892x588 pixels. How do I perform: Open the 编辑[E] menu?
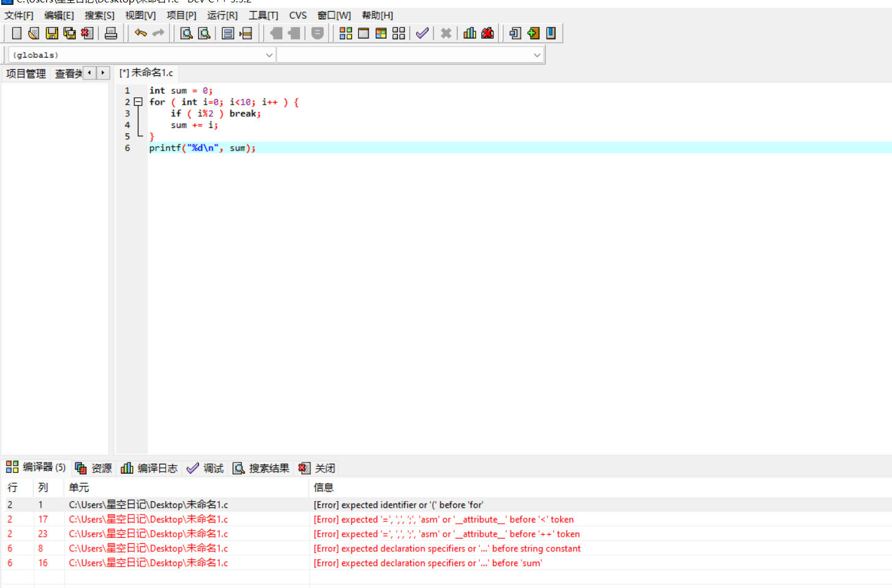pos(59,15)
